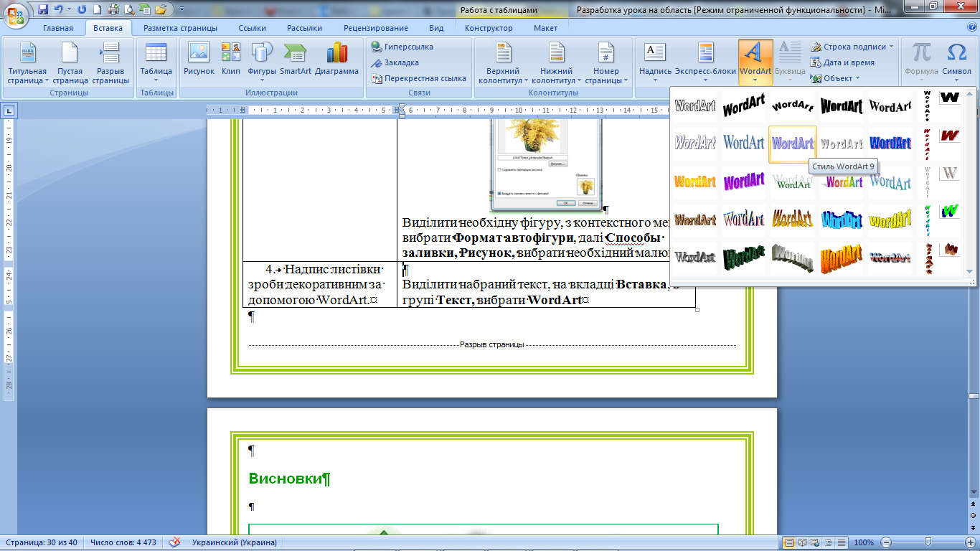Redo the last action

81,9
